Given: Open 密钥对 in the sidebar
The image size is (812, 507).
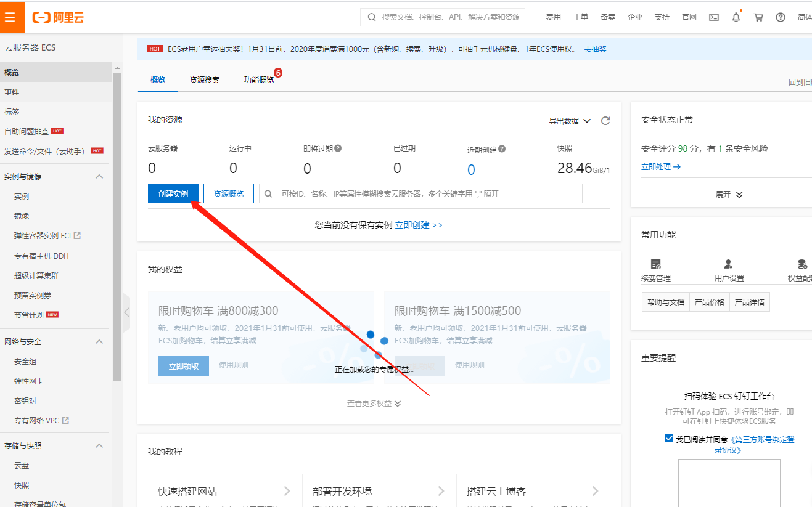Looking at the screenshot, I should (25, 400).
